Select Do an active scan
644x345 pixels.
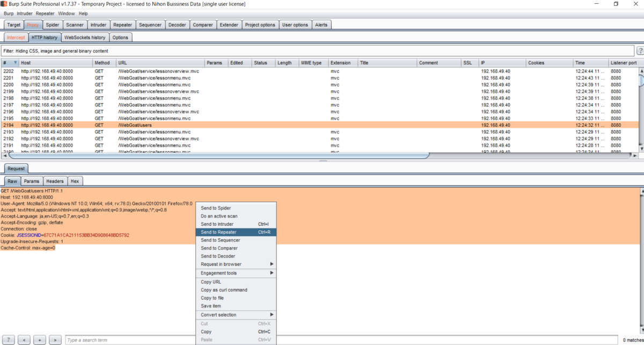click(236, 216)
